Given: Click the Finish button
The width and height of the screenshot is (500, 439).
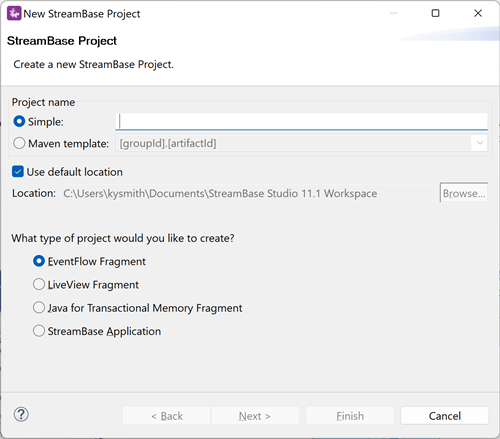Looking at the screenshot, I should click(350, 416).
